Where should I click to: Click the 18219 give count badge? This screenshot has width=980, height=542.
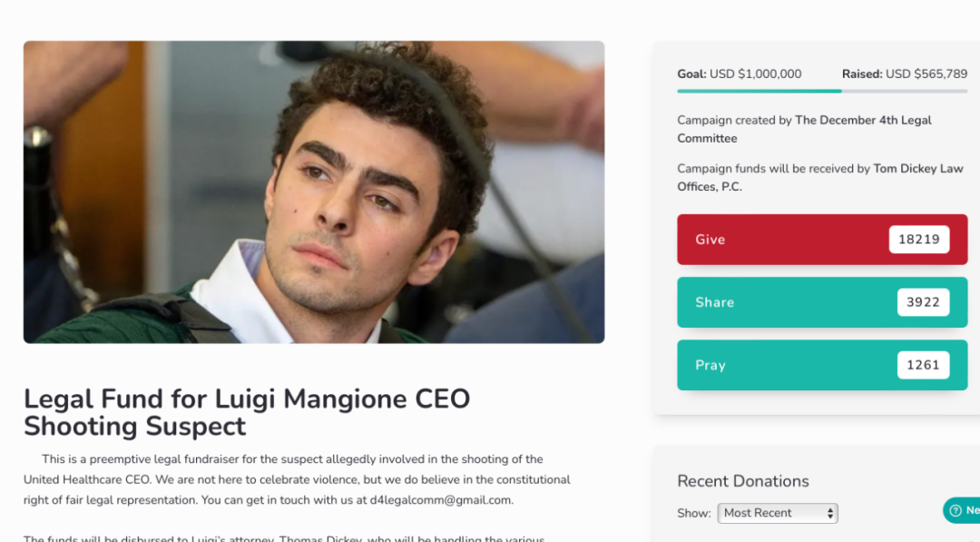918,240
